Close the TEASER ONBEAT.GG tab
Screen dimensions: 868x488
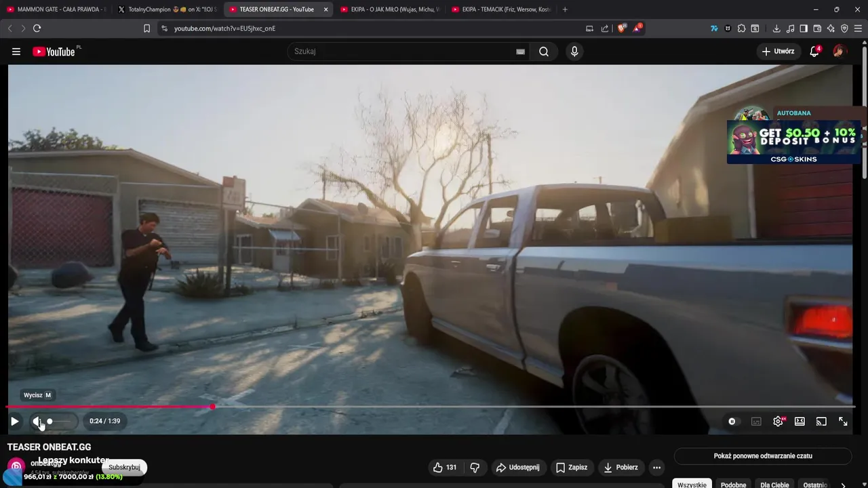(x=325, y=9)
